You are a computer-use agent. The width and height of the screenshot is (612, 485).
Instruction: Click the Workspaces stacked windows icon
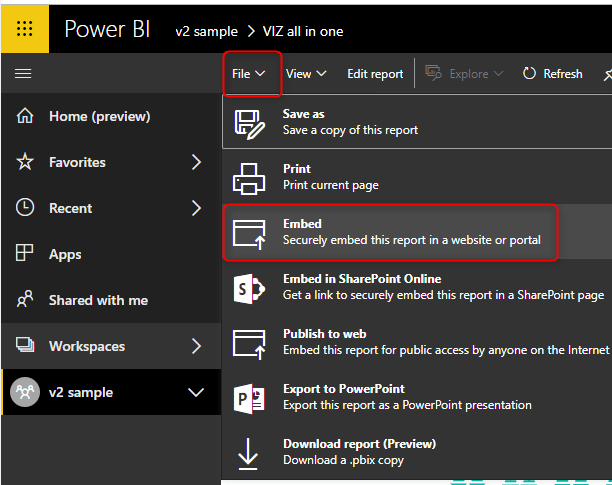pyautogui.click(x=25, y=345)
